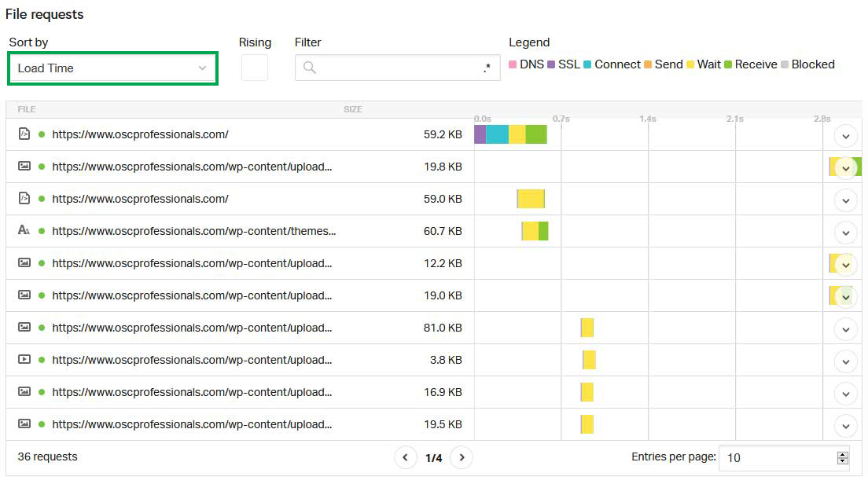The height and width of the screenshot is (484, 868).
Task: Click inside the Filter text field
Action: (x=397, y=68)
